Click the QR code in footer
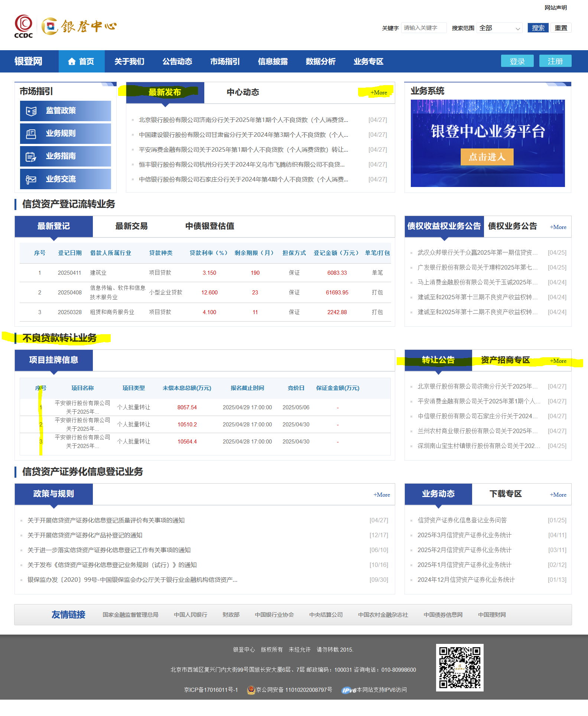This screenshot has height=716, width=588. pos(459,667)
